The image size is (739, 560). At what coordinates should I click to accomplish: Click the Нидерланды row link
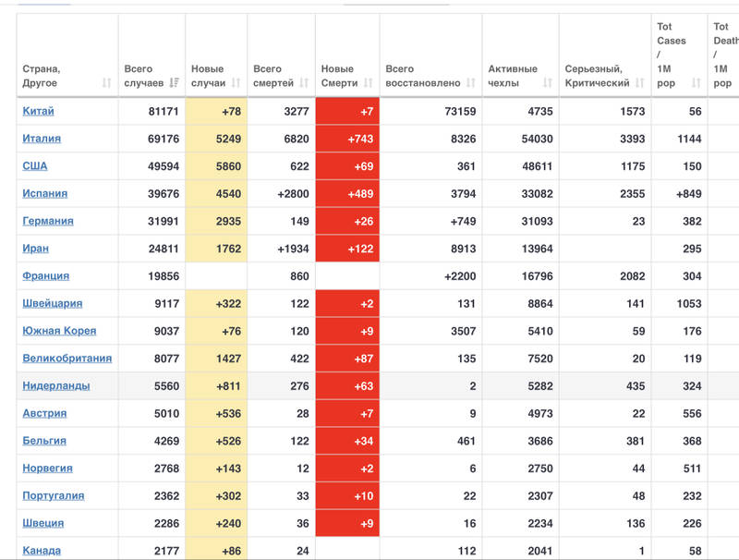coord(55,386)
